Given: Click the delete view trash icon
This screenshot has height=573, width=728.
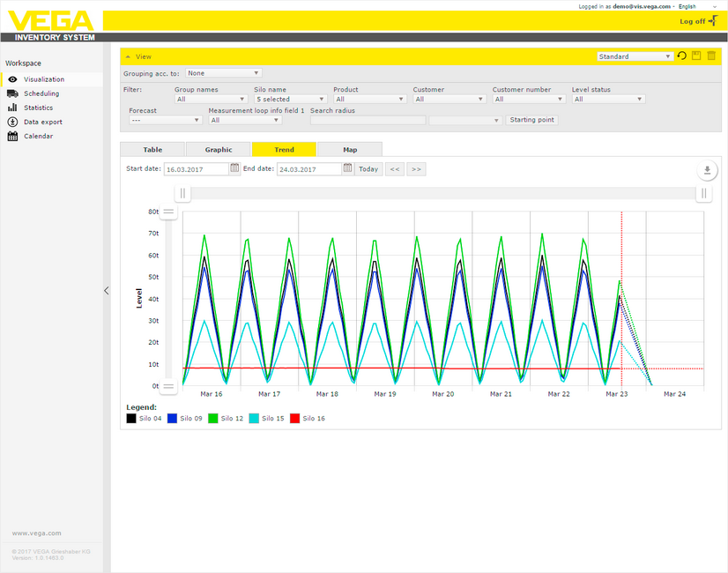Looking at the screenshot, I should click(711, 56).
